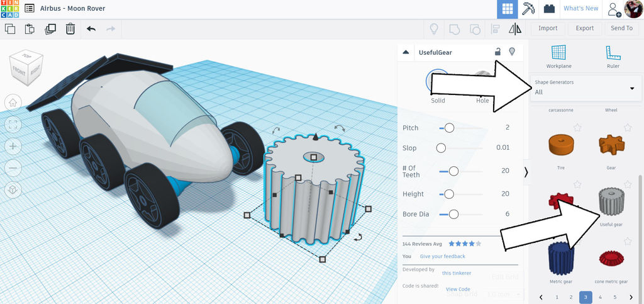The image size is (644, 304).
Task: Select the orange Gear shape thumbnail
Action: [x=611, y=146]
